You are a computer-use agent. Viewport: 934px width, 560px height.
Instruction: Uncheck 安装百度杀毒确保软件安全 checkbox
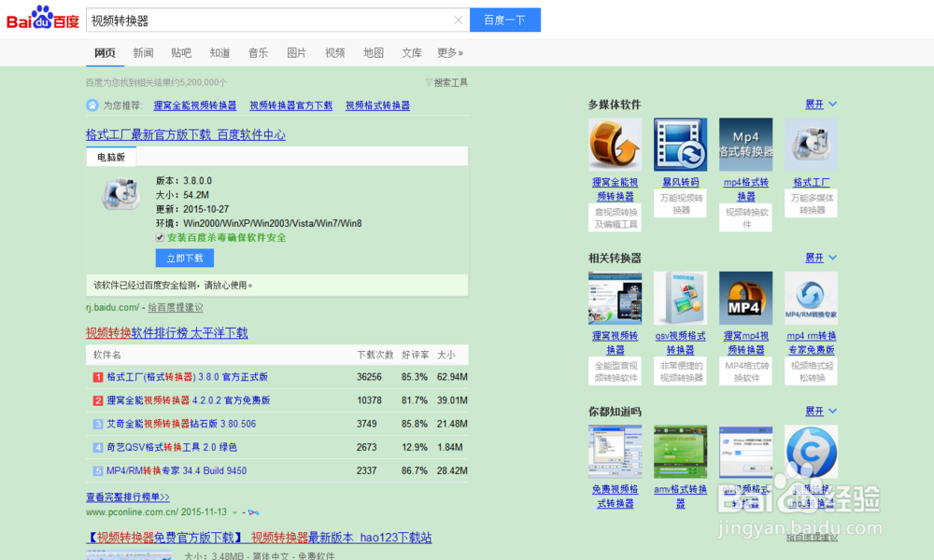click(x=160, y=237)
